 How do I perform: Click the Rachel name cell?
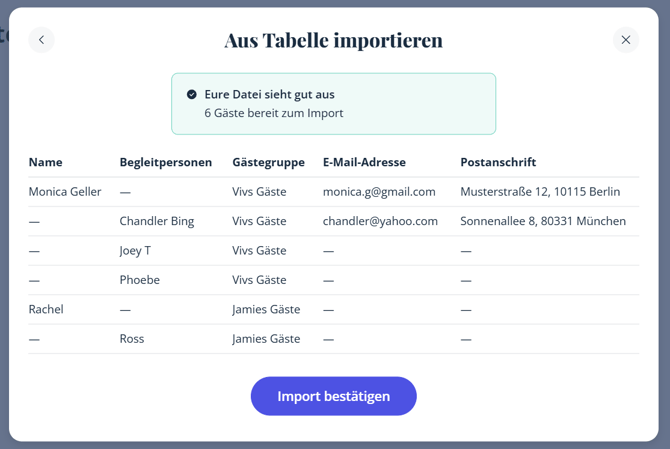(46, 309)
